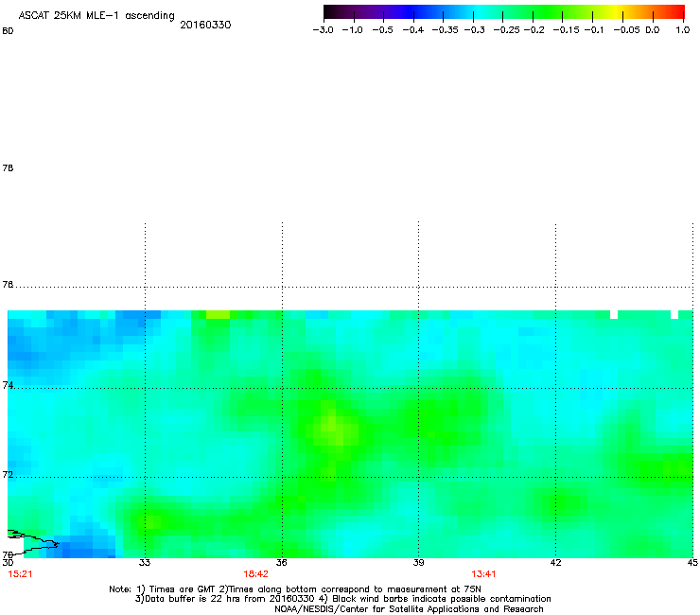The image size is (700, 615).
Task: Click the -1.0 color scale label
Action: click(x=353, y=30)
